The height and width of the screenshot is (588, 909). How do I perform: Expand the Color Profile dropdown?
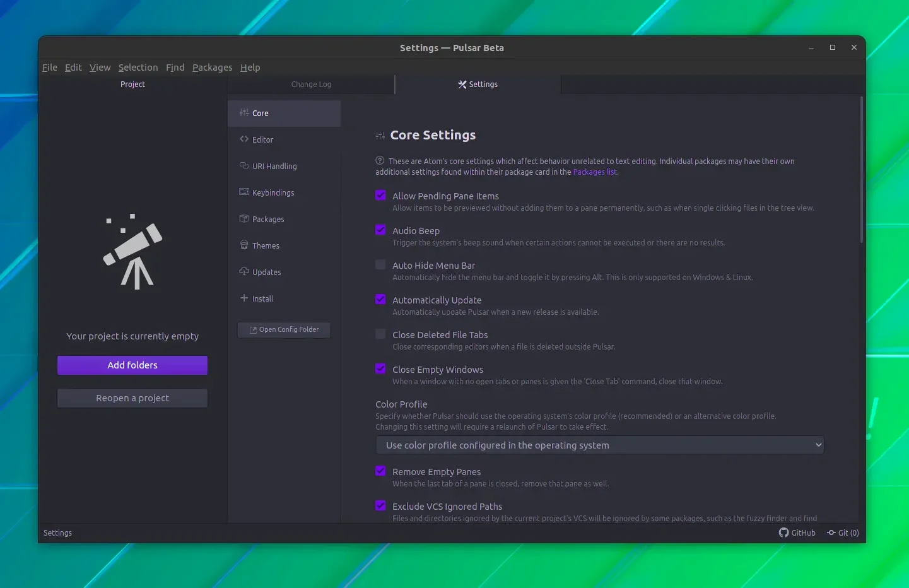point(600,445)
